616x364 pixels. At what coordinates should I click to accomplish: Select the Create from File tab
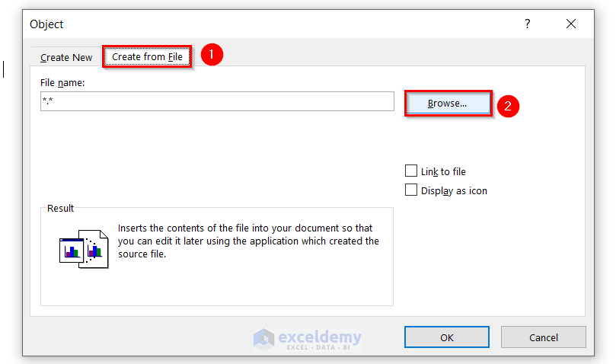[x=147, y=57]
